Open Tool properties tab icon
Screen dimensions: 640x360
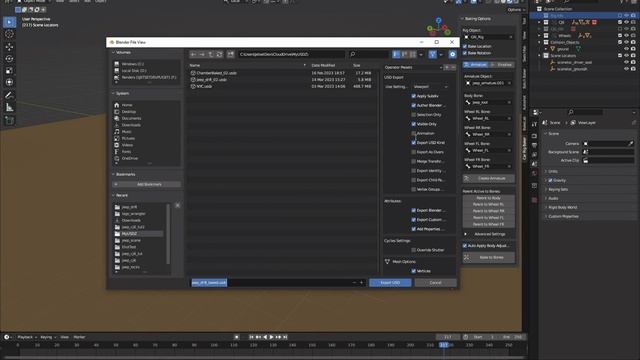(x=535, y=124)
